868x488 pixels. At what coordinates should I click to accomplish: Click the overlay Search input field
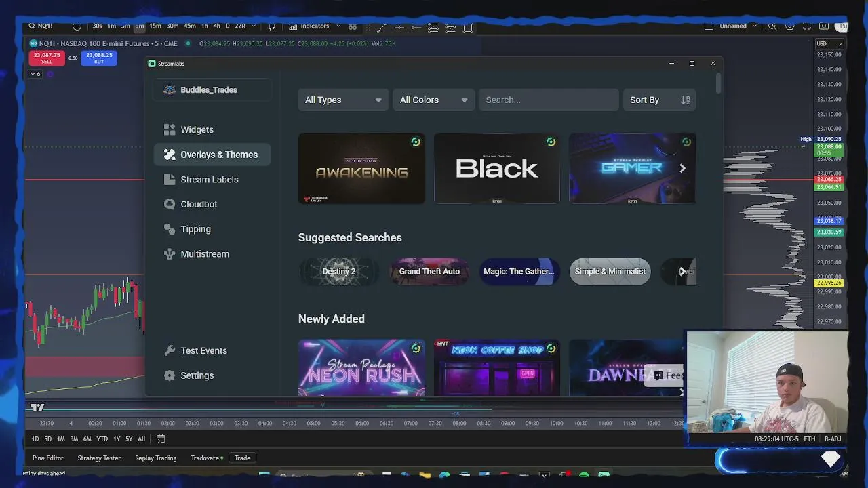tap(548, 100)
